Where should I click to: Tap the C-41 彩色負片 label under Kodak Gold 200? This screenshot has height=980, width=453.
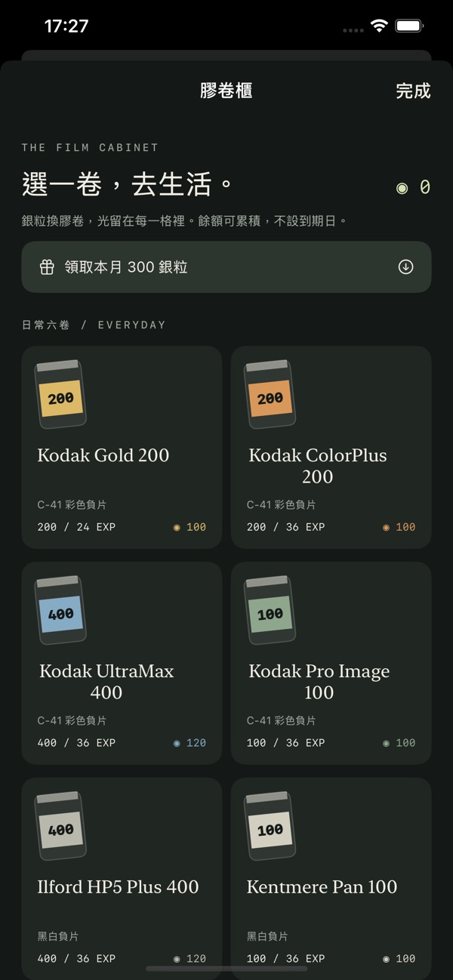[72, 504]
